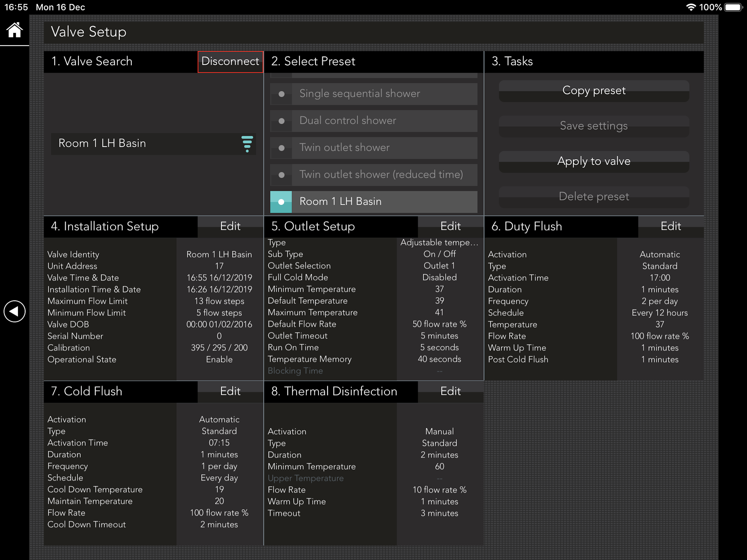Click the Post Cold Flush label
Viewport: 747px width, 560px height.
(x=518, y=359)
